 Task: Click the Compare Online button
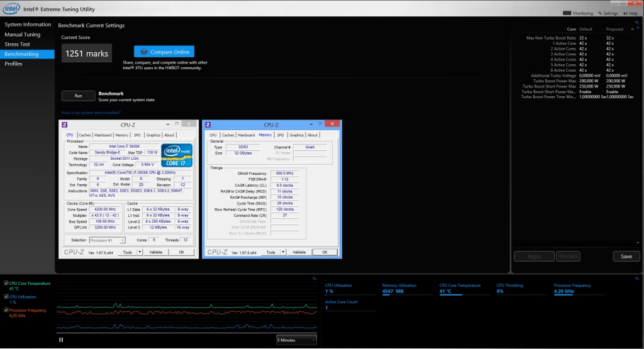coord(164,52)
